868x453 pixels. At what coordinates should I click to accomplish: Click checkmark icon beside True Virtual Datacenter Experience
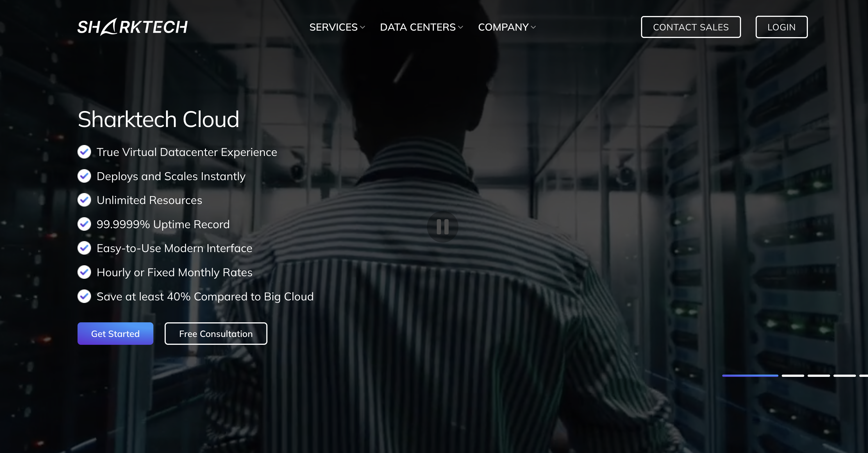pos(84,152)
